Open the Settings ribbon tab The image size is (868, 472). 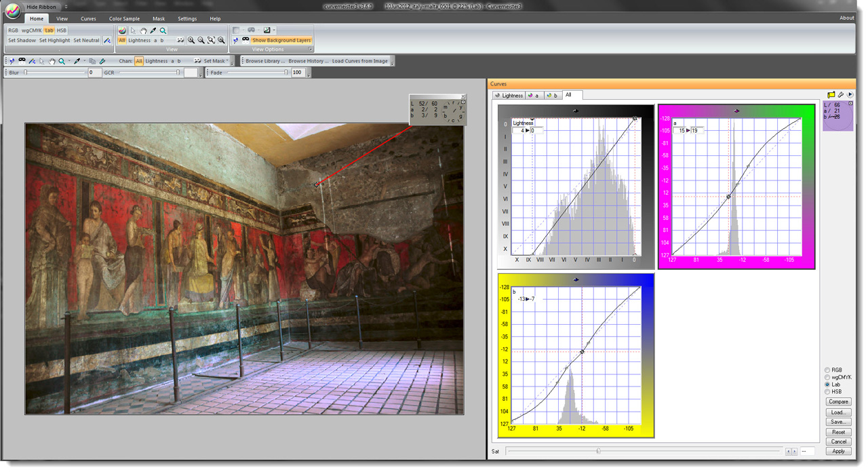tap(187, 18)
